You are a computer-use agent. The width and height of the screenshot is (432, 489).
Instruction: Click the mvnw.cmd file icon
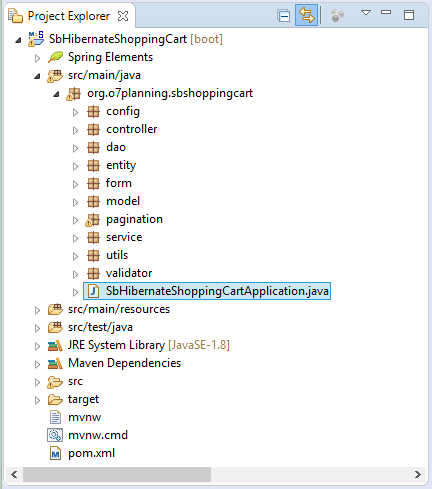[55, 435]
